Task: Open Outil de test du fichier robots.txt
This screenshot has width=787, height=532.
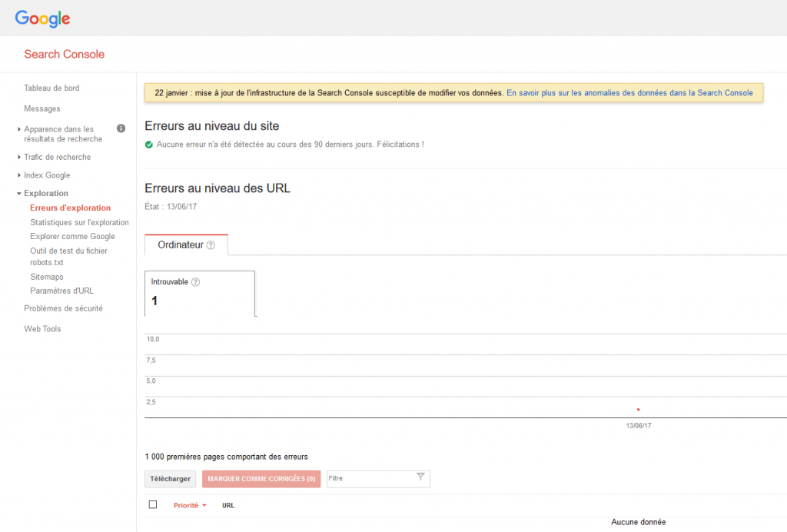Action: [68, 257]
